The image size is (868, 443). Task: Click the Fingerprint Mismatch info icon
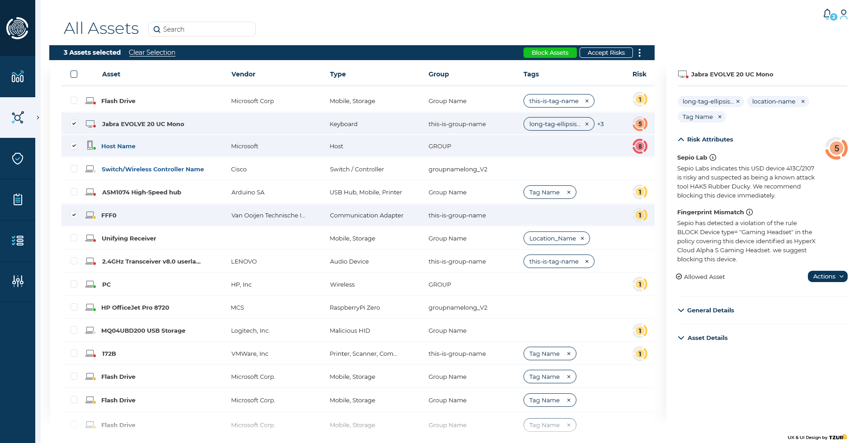click(750, 212)
